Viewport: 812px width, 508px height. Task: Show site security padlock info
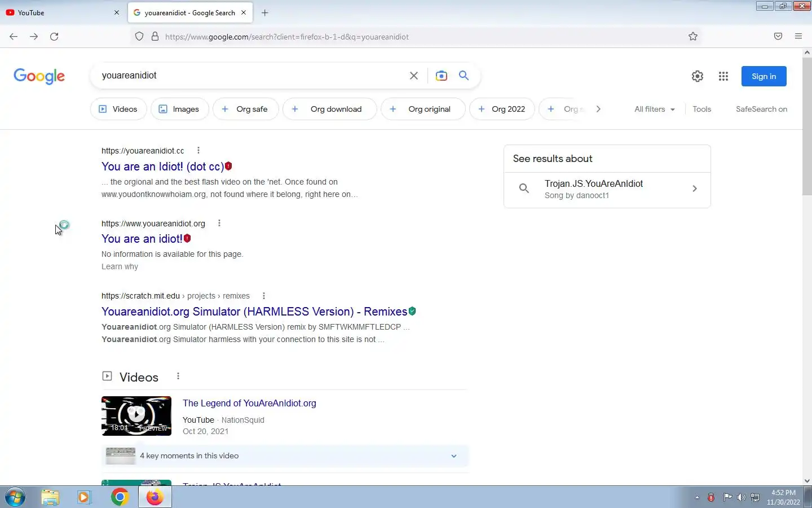155,37
